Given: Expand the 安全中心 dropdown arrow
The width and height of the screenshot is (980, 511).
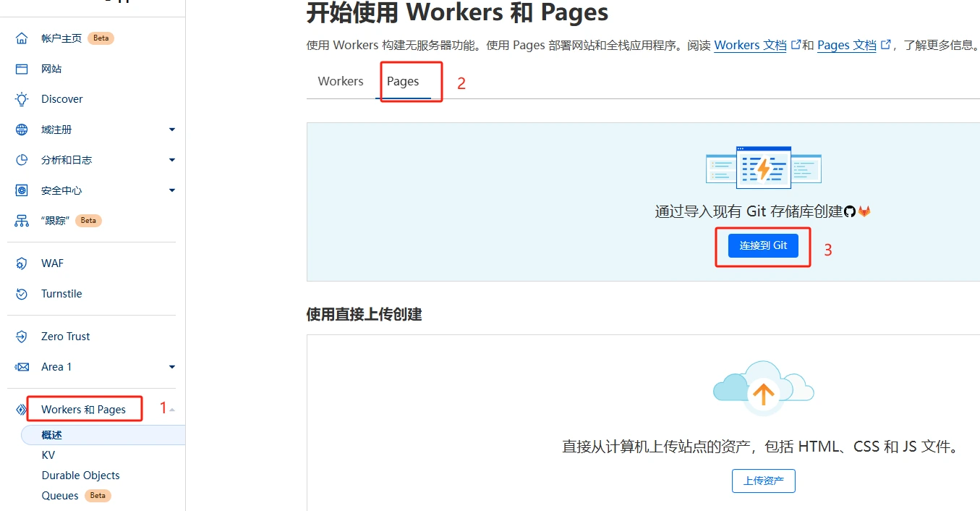Looking at the screenshot, I should (x=172, y=190).
